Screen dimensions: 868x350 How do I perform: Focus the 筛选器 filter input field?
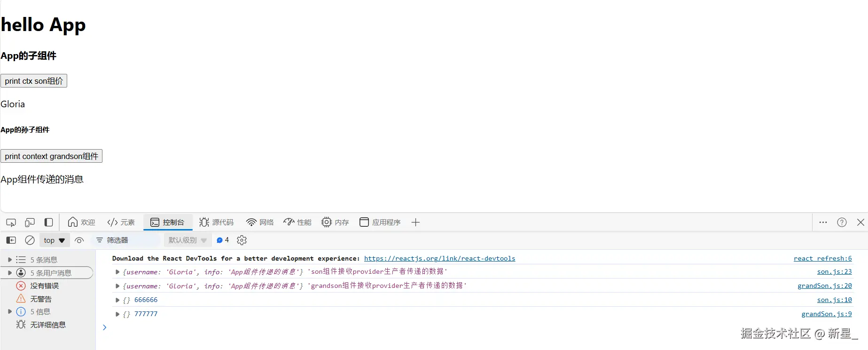tap(126, 240)
